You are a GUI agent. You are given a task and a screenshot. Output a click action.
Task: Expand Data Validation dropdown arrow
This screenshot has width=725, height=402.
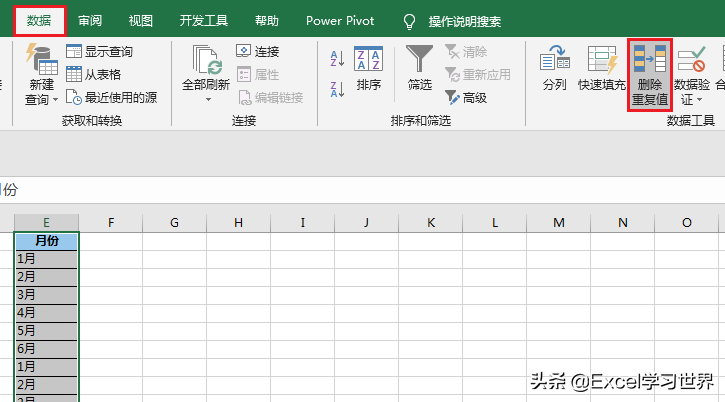coord(699,99)
